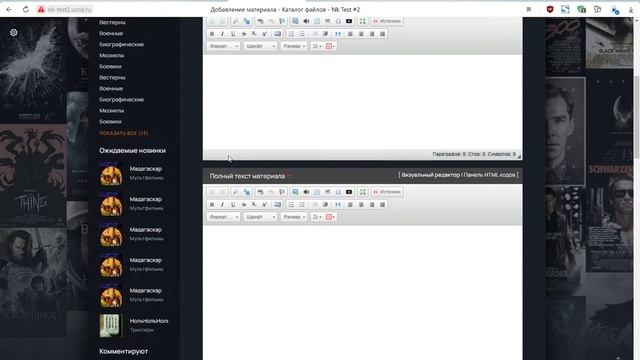This screenshot has width=640, height=360.
Task: Open НольНольНоль item in sidebar
Action: tap(149, 321)
